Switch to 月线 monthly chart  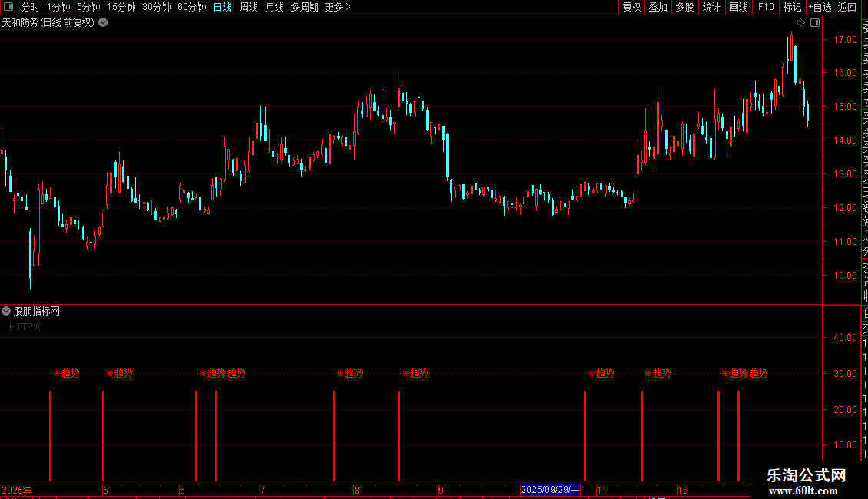[274, 7]
